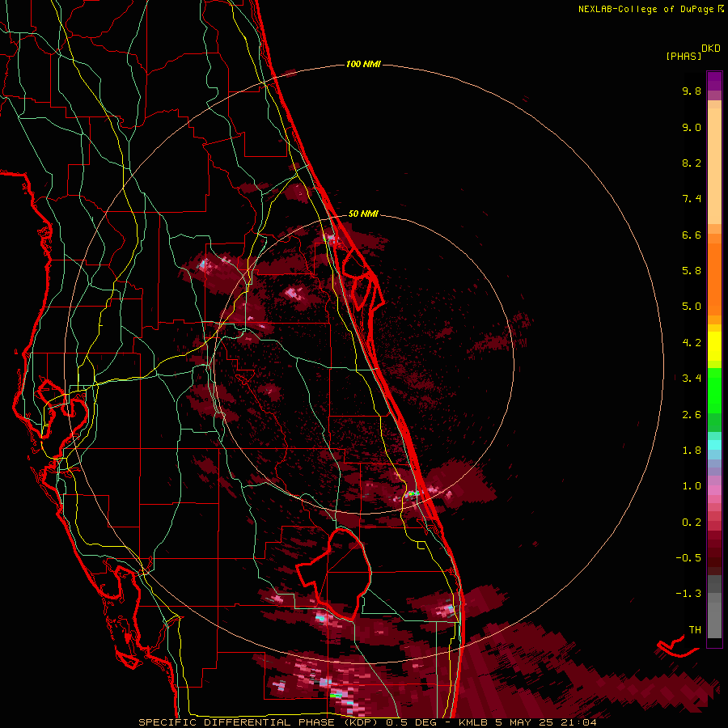Click the 6.6 value on color scale
Image resolution: width=728 pixels, height=728 pixels.
click(x=692, y=235)
